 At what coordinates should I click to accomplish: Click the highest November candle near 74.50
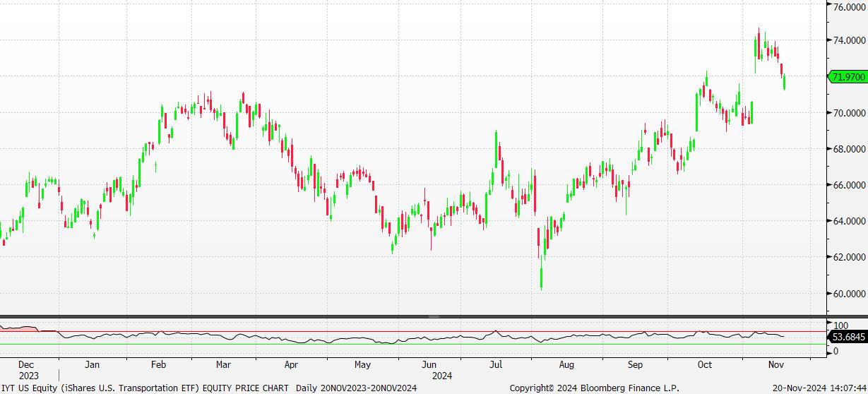(759, 44)
